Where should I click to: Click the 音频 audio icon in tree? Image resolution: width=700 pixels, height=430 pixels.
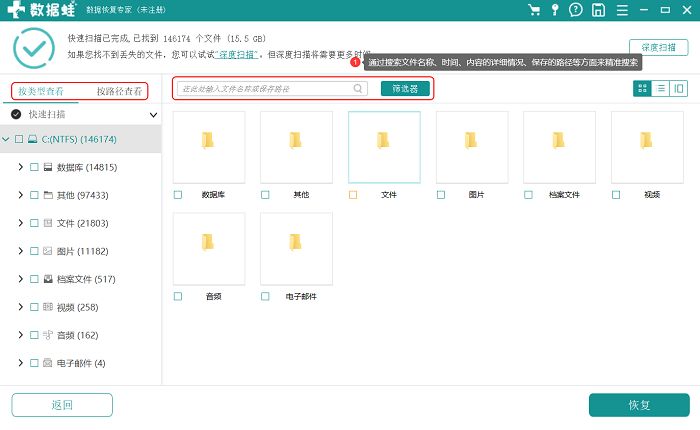click(x=48, y=335)
